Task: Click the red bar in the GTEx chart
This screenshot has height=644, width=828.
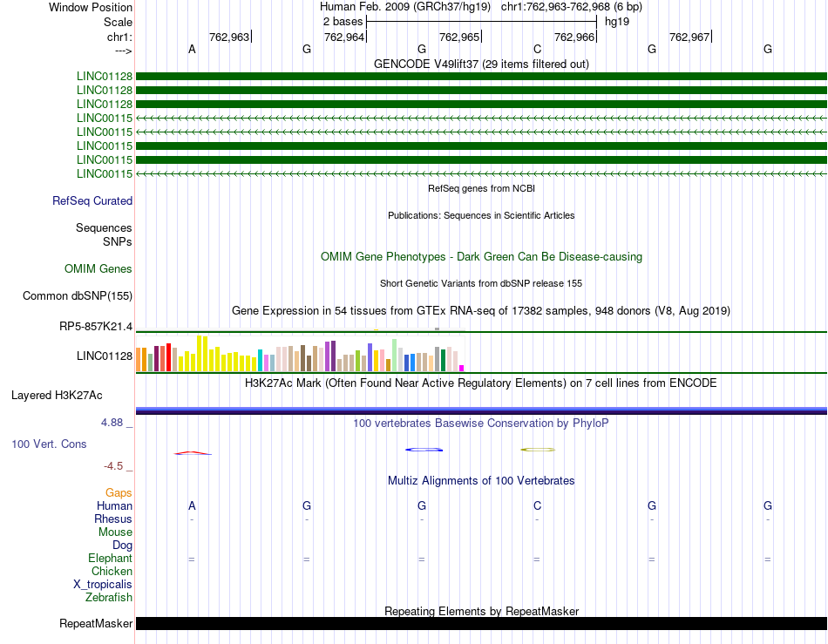Action: 168,357
